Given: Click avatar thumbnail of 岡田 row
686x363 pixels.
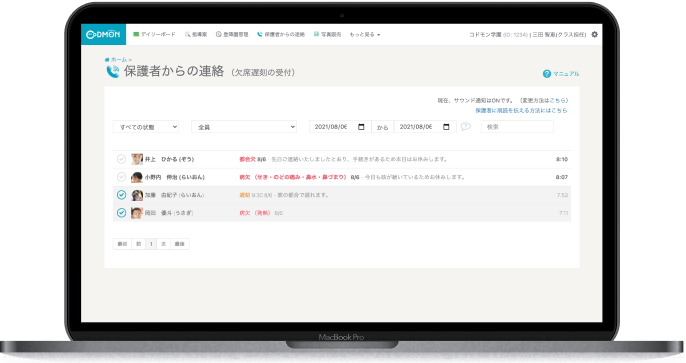Looking at the screenshot, I should [x=137, y=213].
